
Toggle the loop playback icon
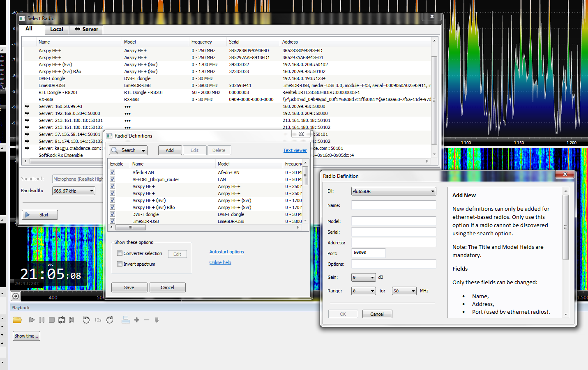click(x=62, y=320)
